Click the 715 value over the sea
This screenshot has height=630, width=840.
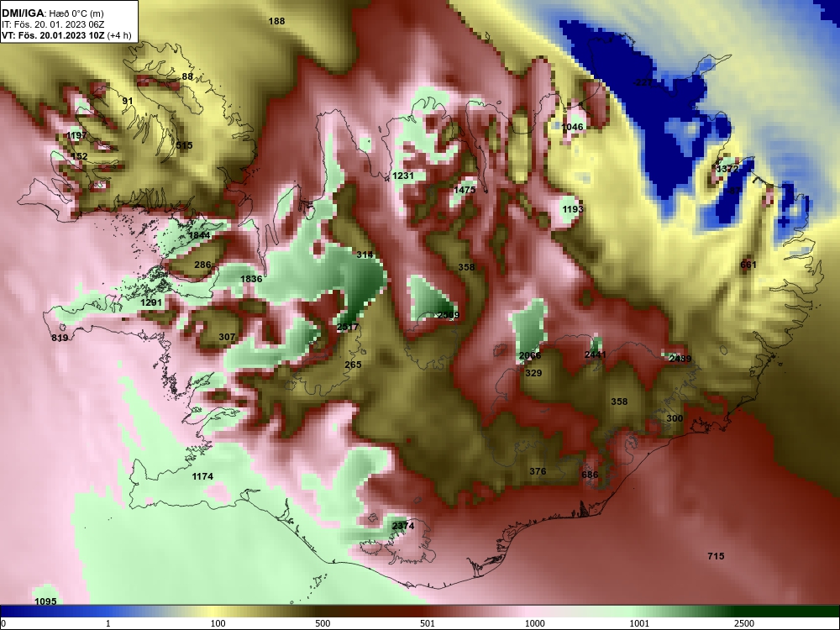tap(717, 557)
